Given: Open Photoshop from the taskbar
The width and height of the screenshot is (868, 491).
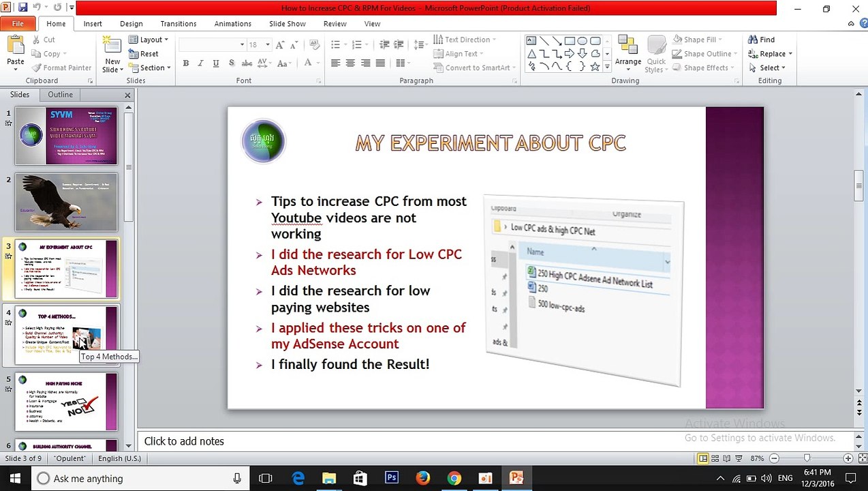Looking at the screenshot, I should click(x=391, y=478).
